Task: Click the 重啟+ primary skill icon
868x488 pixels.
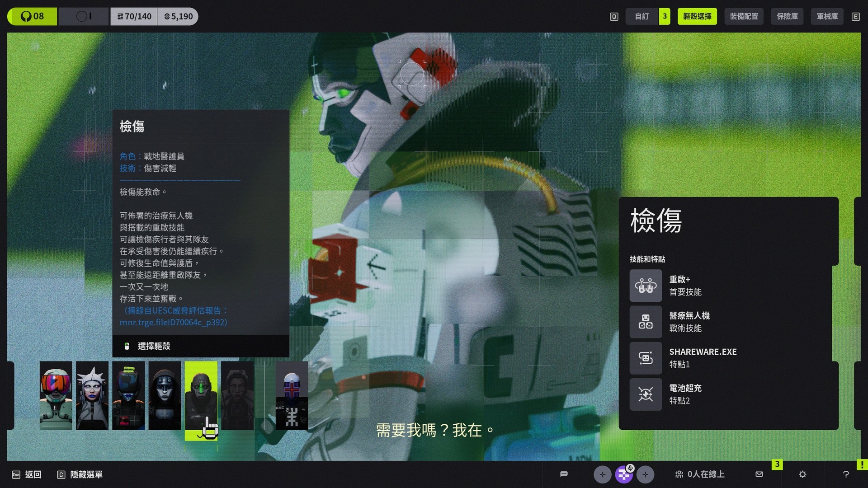Action: point(646,286)
